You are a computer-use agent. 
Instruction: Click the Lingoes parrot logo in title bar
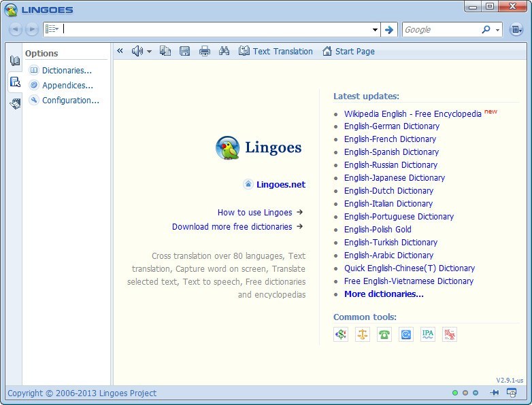(11, 10)
